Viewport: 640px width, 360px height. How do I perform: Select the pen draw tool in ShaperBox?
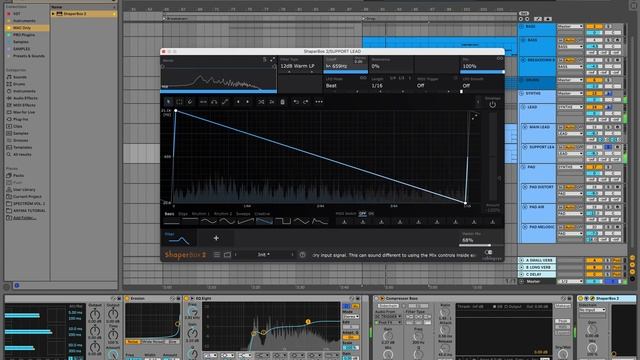click(190, 102)
